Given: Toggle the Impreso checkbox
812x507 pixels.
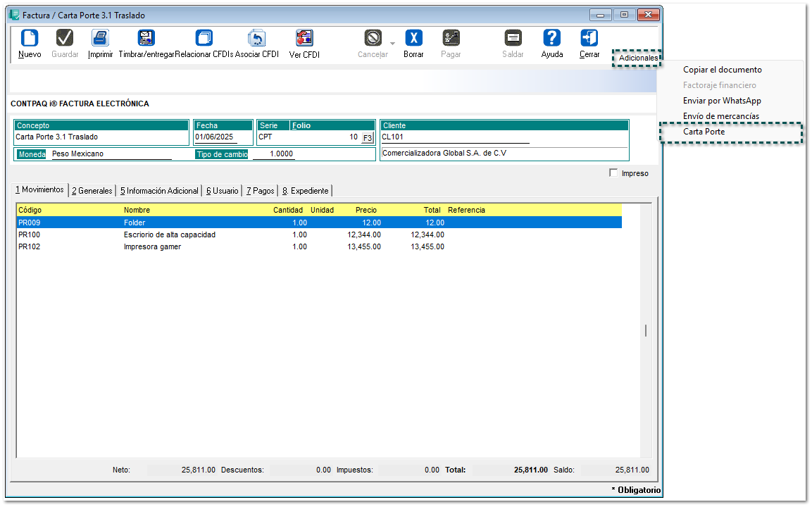Looking at the screenshot, I should tap(613, 173).
